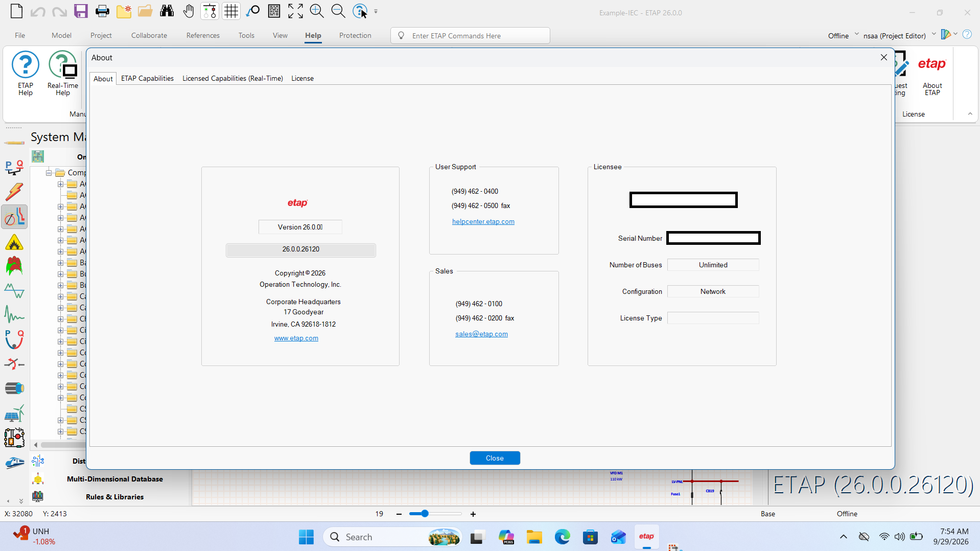Image resolution: width=980 pixels, height=551 pixels.
Task: Open the Offline mode dropdown arrow
Action: point(857,34)
